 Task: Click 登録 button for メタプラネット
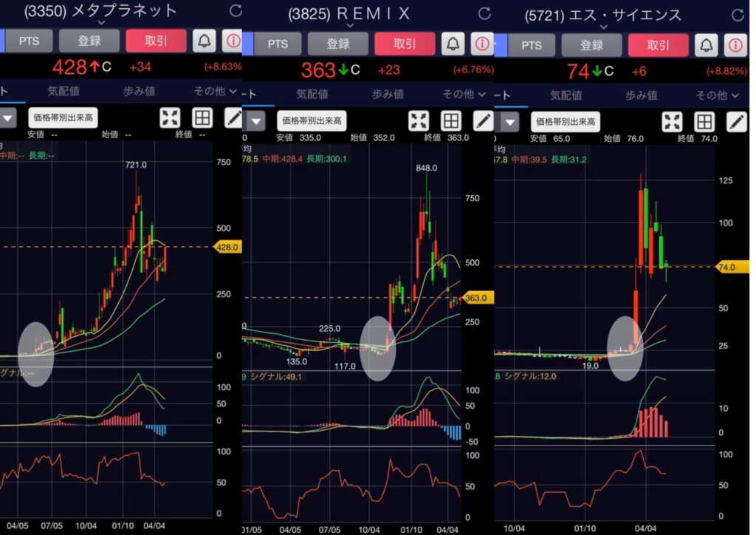click(x=89, y=41)
